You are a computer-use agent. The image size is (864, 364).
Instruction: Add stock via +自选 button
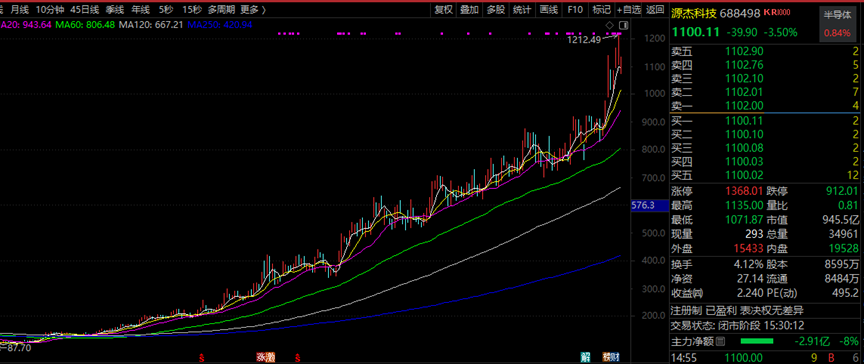629,9
